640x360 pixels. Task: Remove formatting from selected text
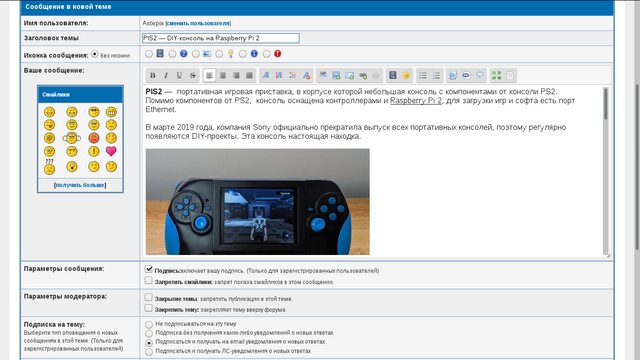click(306, 76)
